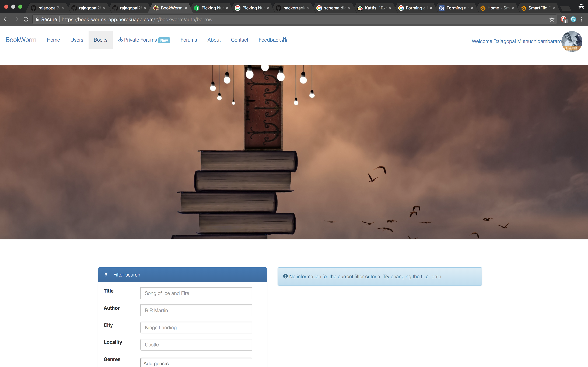588x367 pixels.
Task: Close the BookWorm browser tab
Action: click(x=186, y=8)
